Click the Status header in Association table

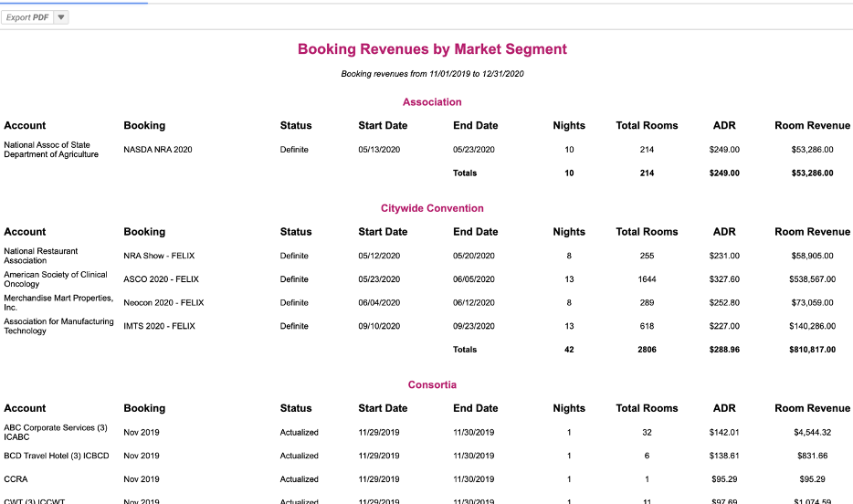click(296, 126)
